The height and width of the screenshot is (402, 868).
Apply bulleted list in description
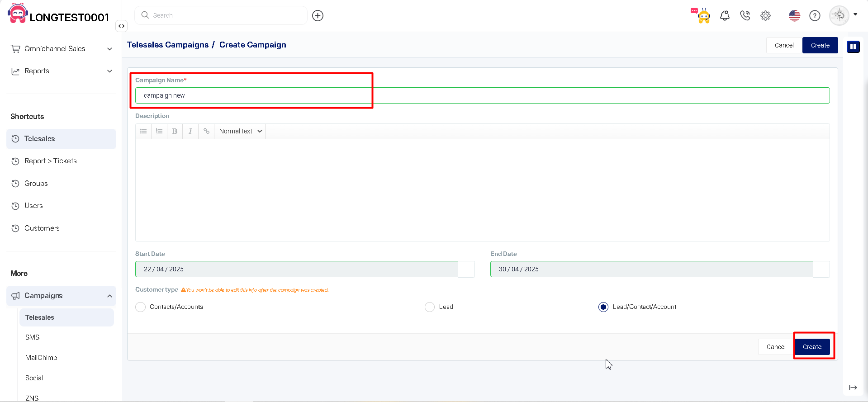pyautogui.click(x=143, y=131)
